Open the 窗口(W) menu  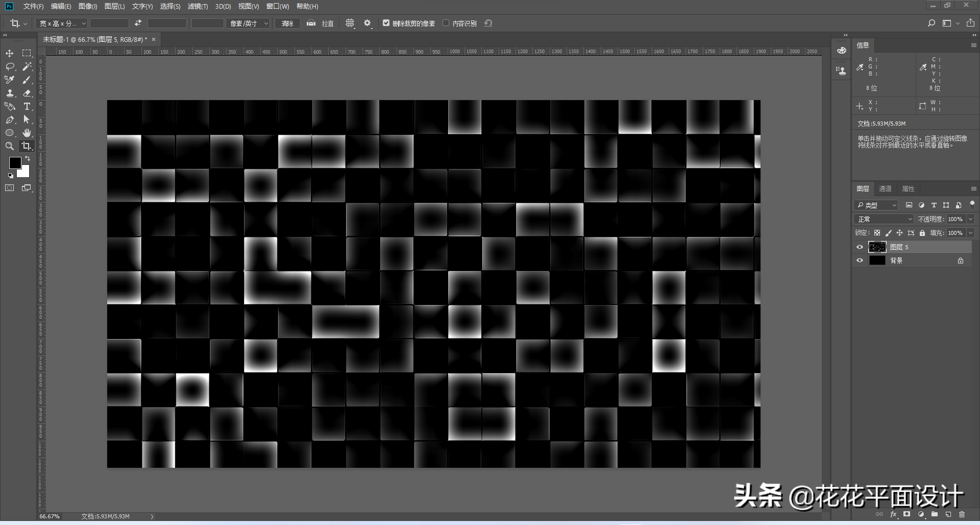(x=278, y=6)
